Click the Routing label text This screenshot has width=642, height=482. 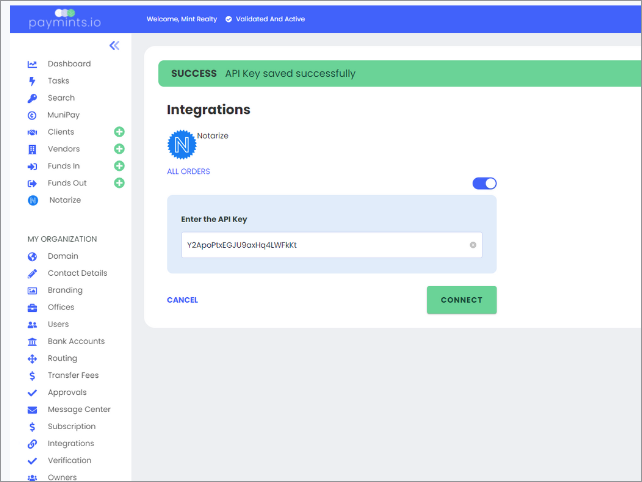[x=62, y=358]
